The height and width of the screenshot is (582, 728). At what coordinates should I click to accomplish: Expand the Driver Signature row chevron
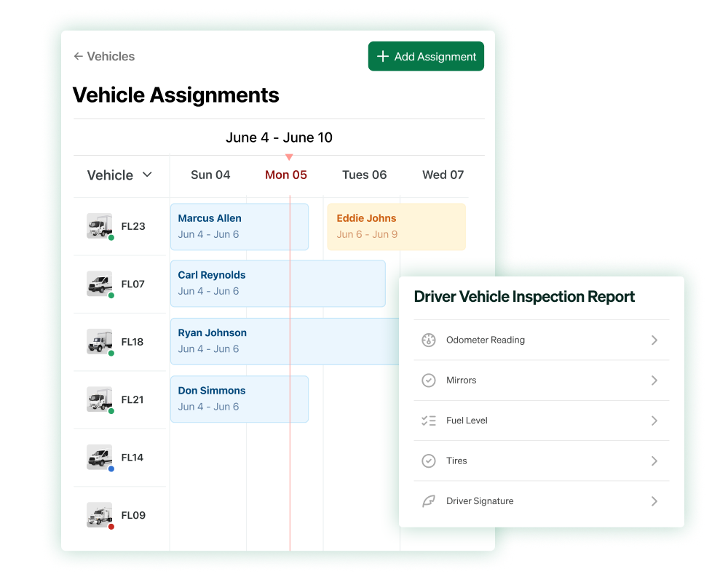(x=654, y=501)
